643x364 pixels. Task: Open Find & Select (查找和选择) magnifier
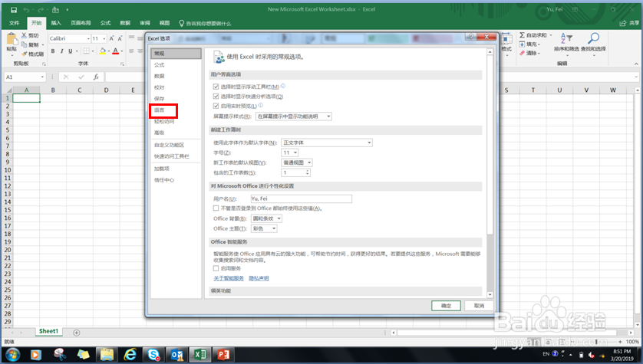(593, 38)
